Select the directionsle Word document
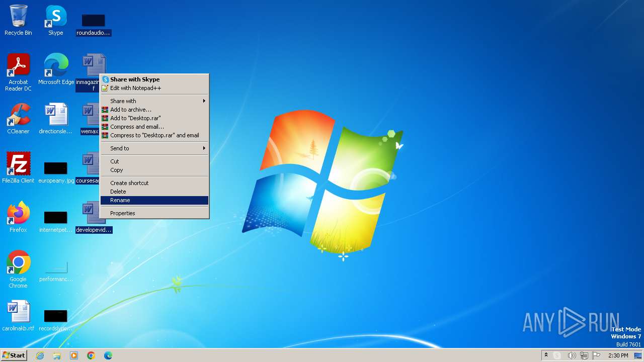 point(56,119)
